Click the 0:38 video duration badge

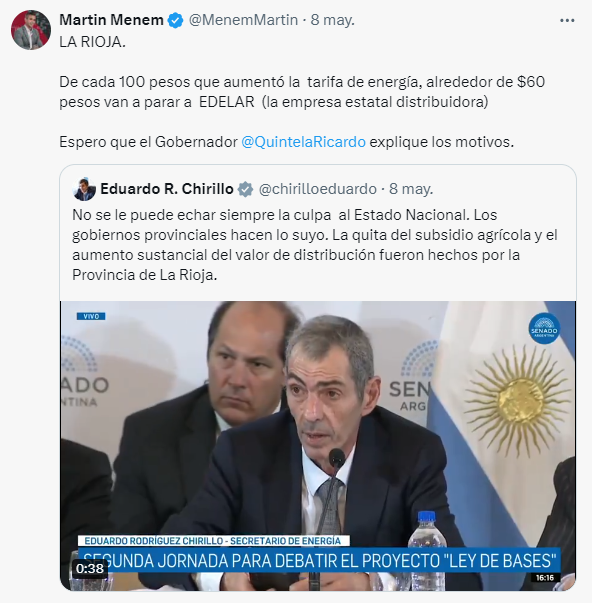(90, 568)
